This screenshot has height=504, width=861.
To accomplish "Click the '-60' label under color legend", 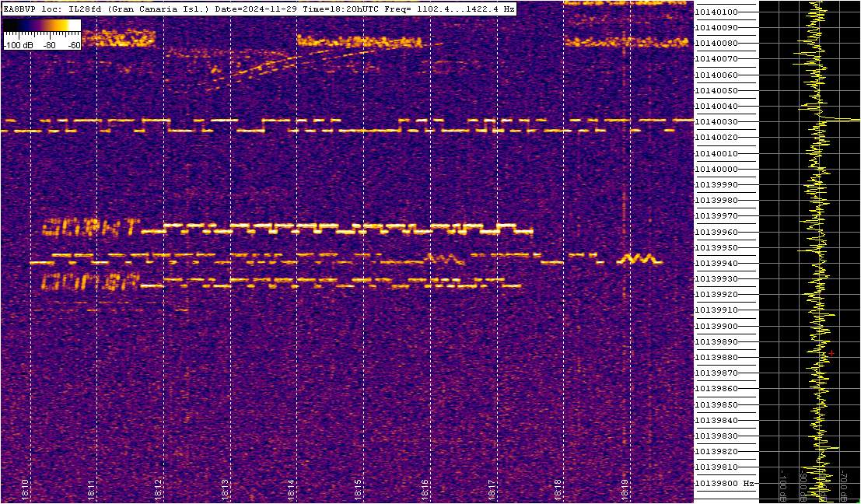I will tap(73, 46).
